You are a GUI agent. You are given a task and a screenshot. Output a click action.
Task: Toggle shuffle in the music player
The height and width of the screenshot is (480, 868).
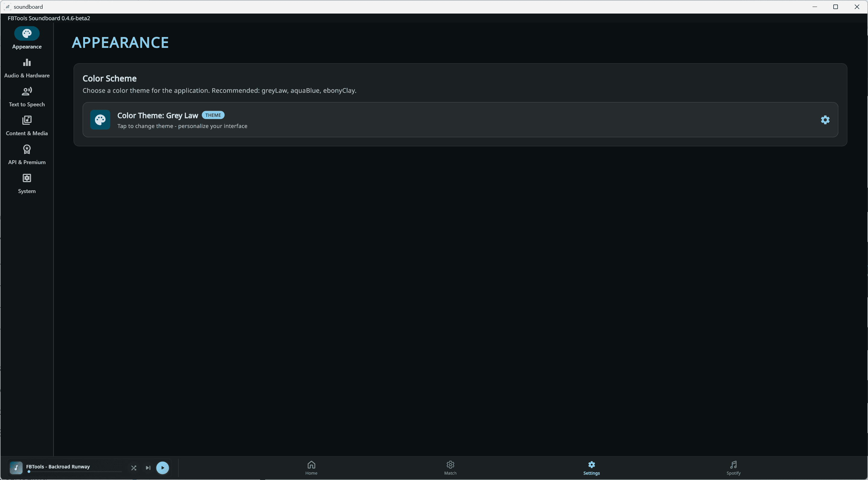pos(134,468)
